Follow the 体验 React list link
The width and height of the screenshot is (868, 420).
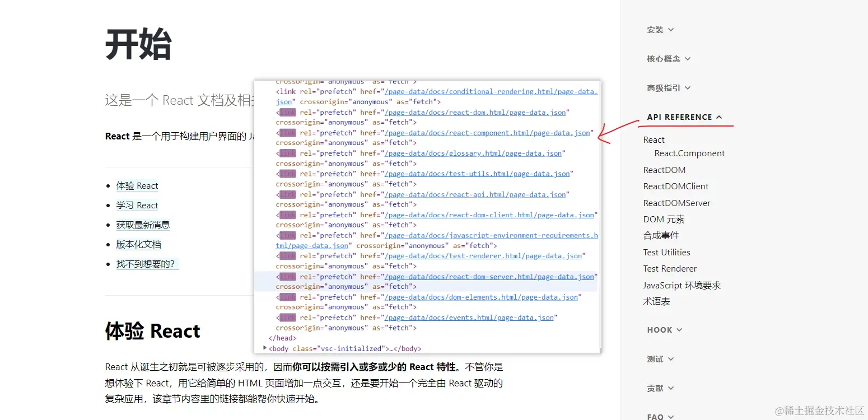coord(137,186)
